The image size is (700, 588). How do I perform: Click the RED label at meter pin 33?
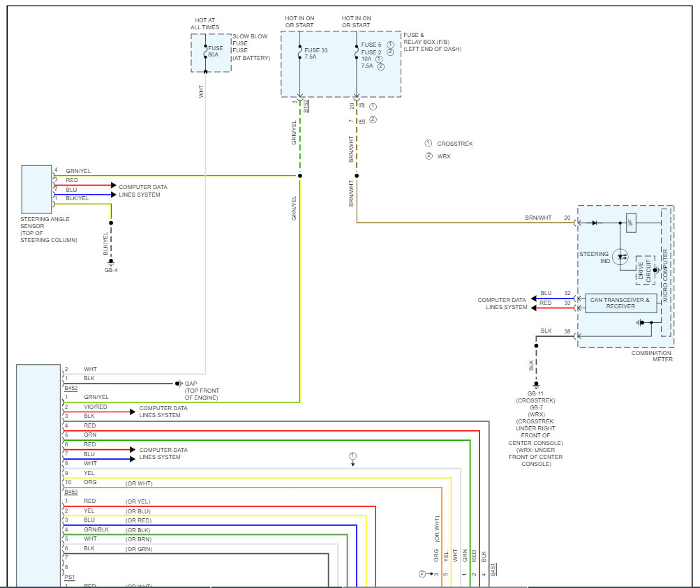546,303
